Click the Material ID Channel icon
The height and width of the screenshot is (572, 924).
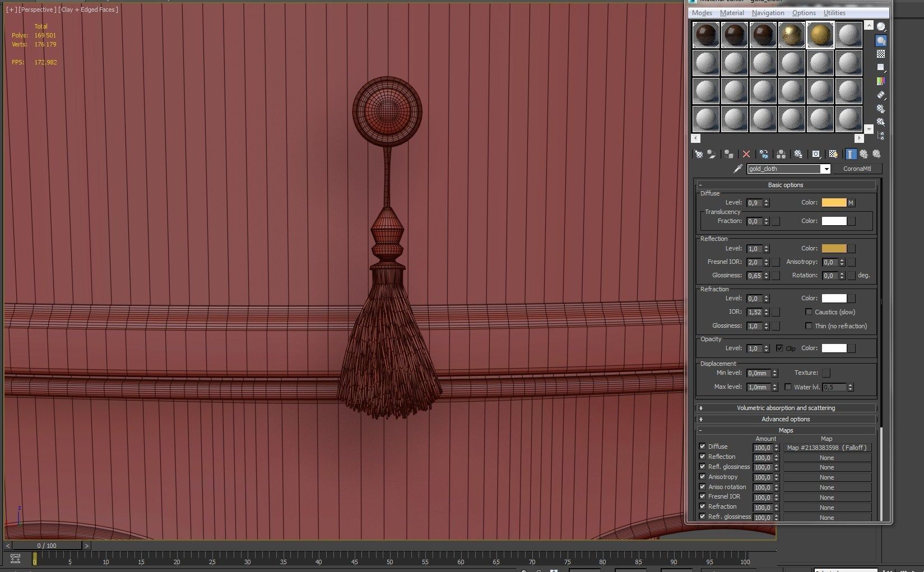tap(816, 154)
